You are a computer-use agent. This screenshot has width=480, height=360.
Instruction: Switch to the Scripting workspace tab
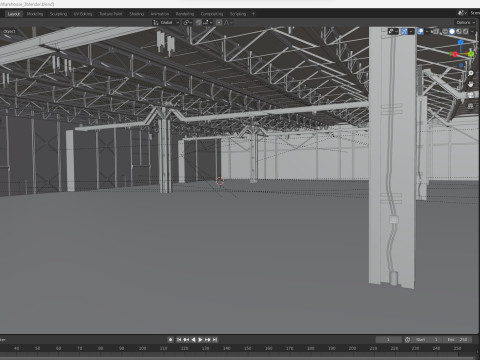point(238,14)
